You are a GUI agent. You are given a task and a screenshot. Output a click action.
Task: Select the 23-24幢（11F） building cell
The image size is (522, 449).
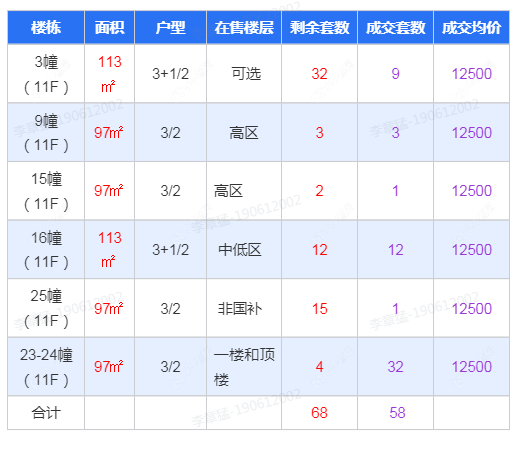tap(46, 367)
